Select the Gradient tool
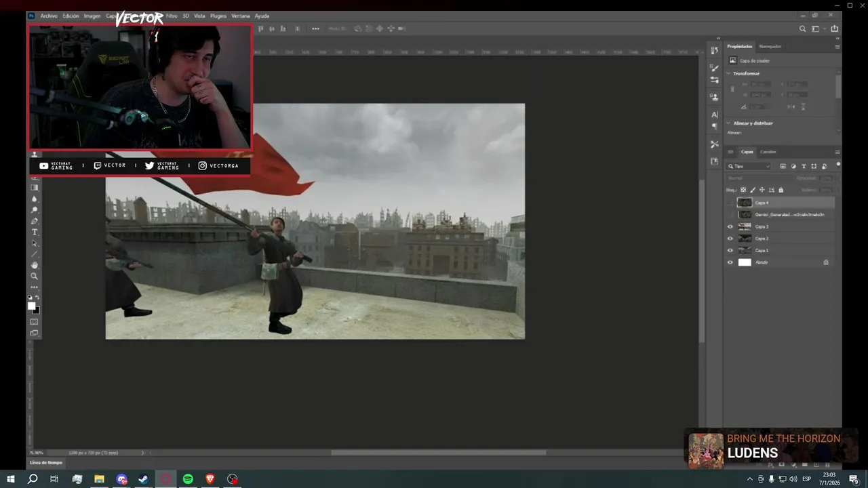The width and height of the screenshot is (868, 488). [x=35, y=188]
